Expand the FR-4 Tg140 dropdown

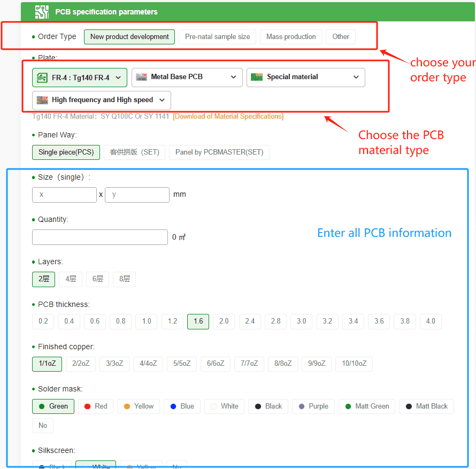click(119, 77)
